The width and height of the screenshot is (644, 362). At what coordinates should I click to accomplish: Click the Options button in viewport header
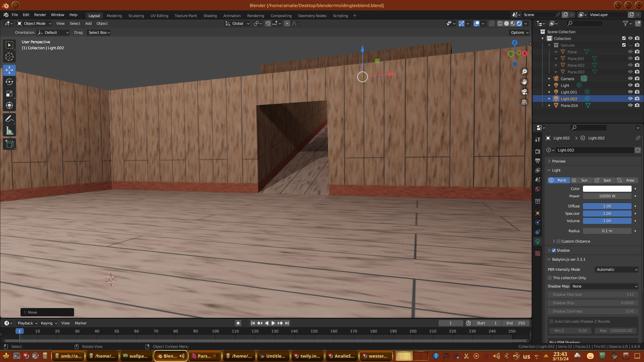coord(519,33)
